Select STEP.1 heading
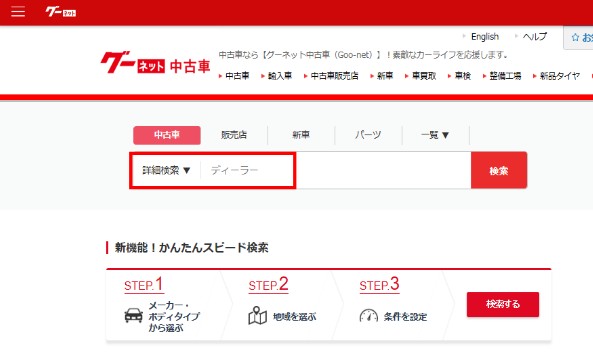Viewport: 593px width, 364px height. click(144, 285)
